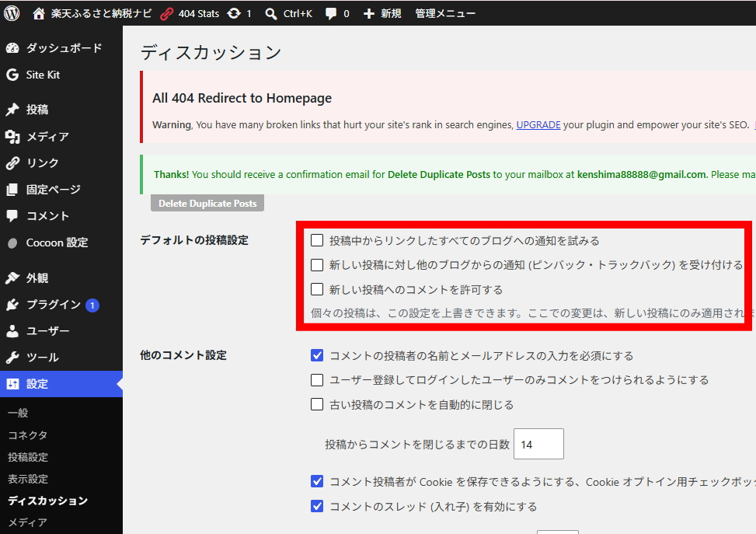The image size is (756, 534).
Task: Click the ユーザー person icon
Action: tap(12, 331)
